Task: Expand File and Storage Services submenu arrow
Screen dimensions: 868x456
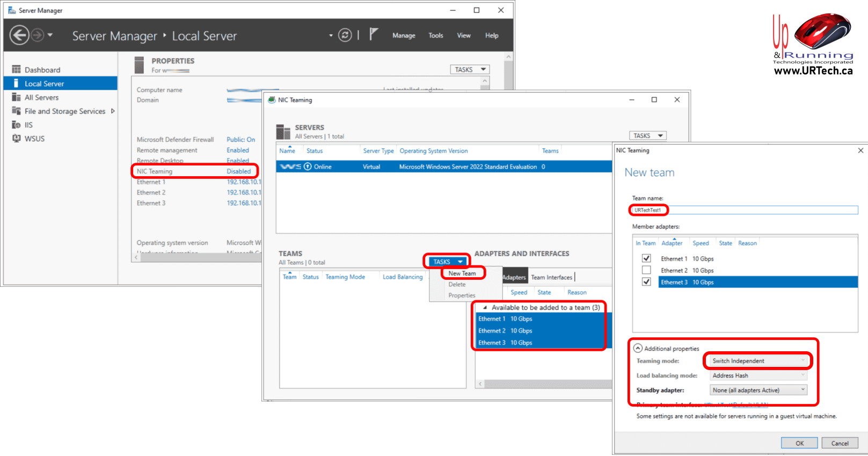Action: [113, 111]
